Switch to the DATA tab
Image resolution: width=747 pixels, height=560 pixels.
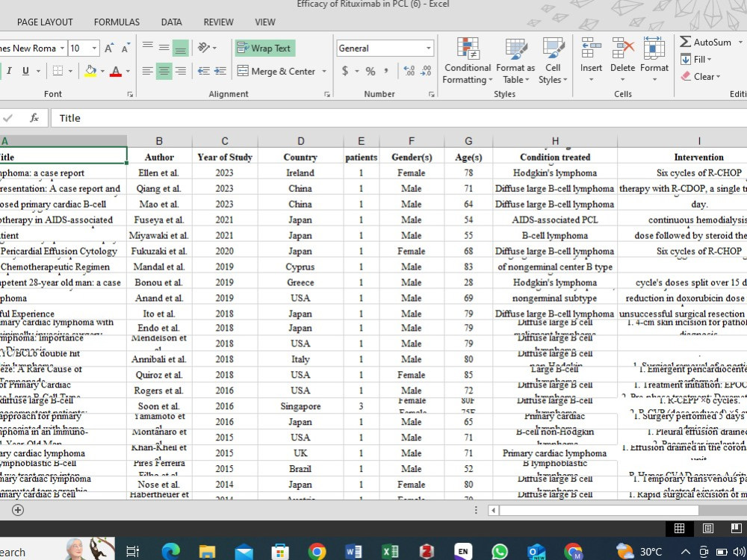[172, 22]
